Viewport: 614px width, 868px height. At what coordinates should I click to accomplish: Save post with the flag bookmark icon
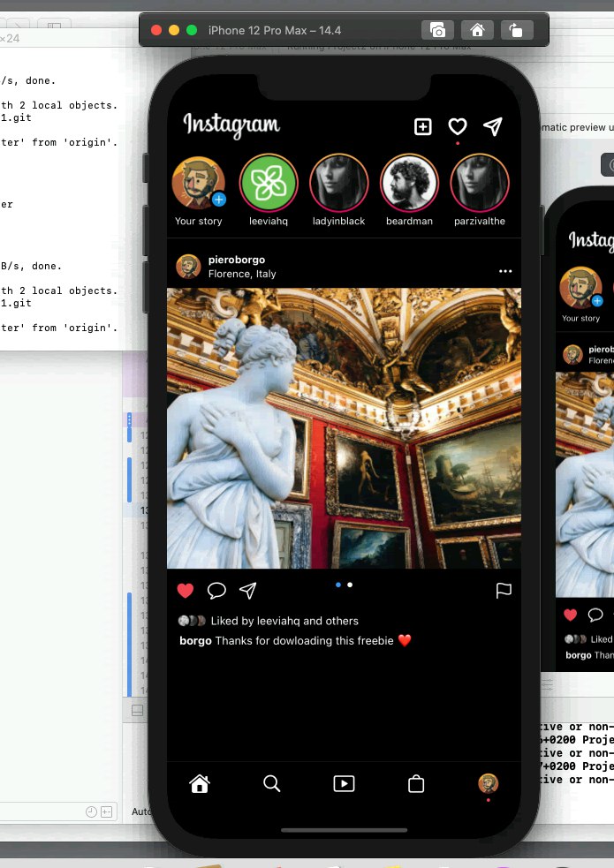(x=504, y=591)
